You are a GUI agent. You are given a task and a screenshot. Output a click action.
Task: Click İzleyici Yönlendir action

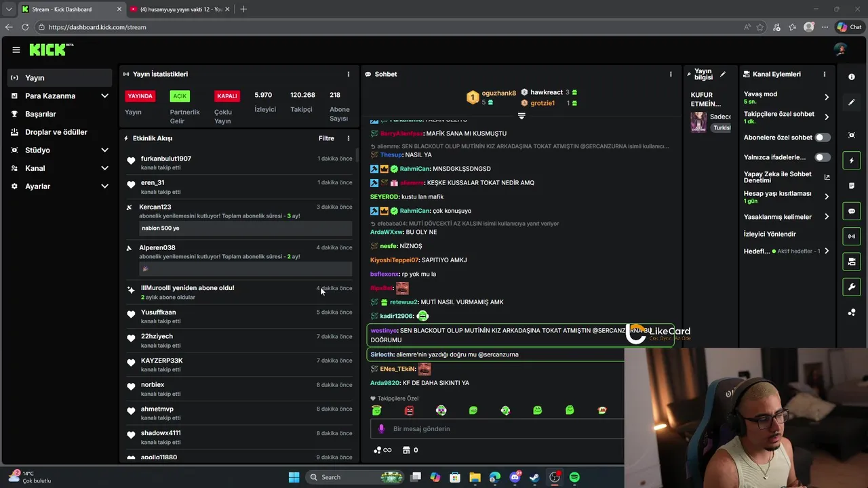pyautogui.click(x=770, y=235)
